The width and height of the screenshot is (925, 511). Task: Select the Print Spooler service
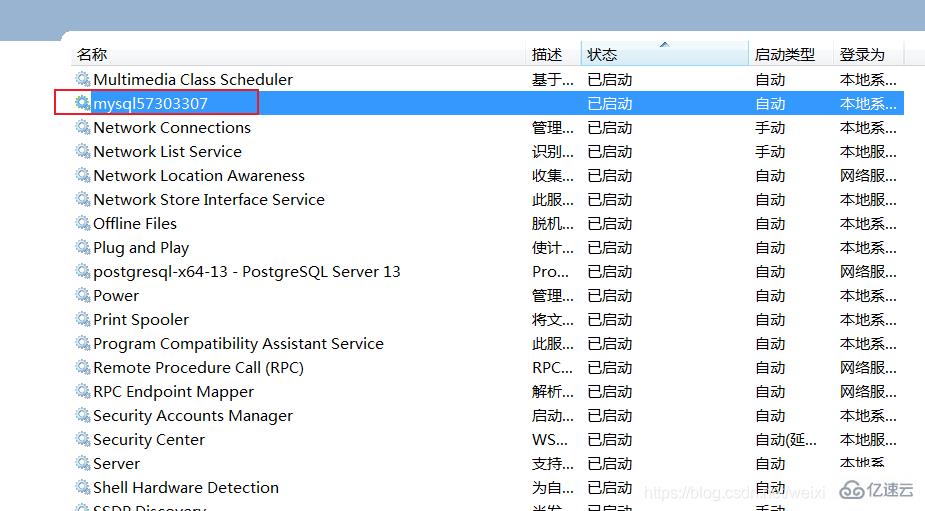click(141, 320)
